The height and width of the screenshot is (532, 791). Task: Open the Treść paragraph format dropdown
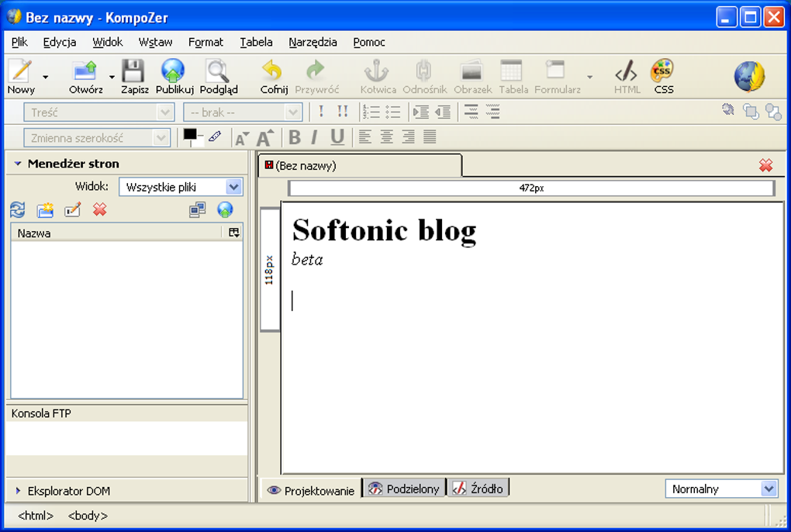point(99,112)
